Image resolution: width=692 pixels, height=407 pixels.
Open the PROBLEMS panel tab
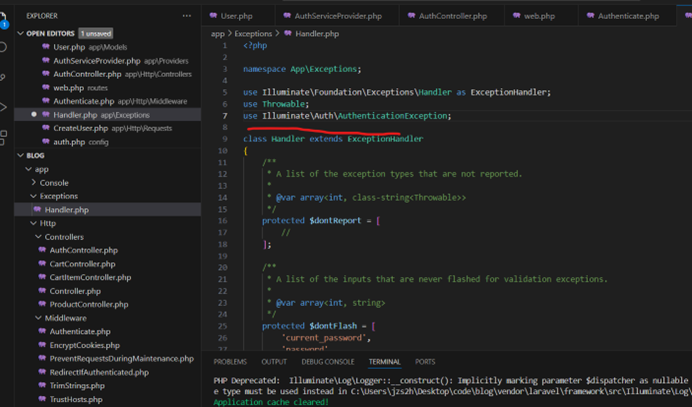(x=230, y=362)
